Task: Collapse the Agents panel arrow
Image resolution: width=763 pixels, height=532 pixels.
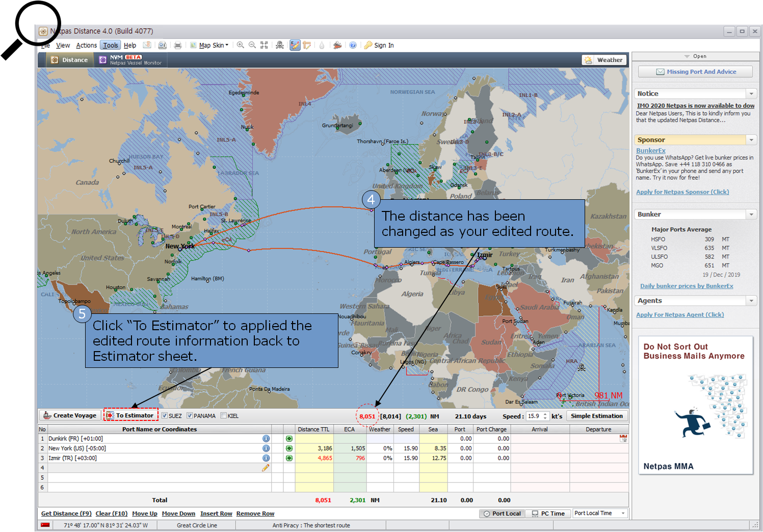Action: 751,301
